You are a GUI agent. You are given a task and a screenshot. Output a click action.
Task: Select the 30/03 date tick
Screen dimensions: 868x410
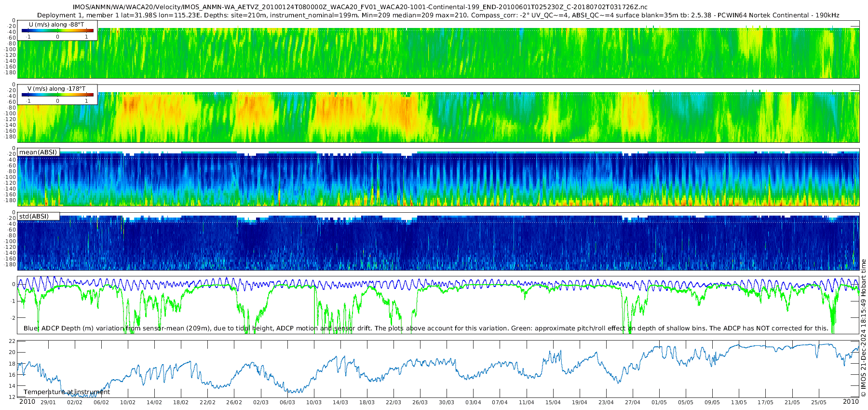[x=447, y=403]
